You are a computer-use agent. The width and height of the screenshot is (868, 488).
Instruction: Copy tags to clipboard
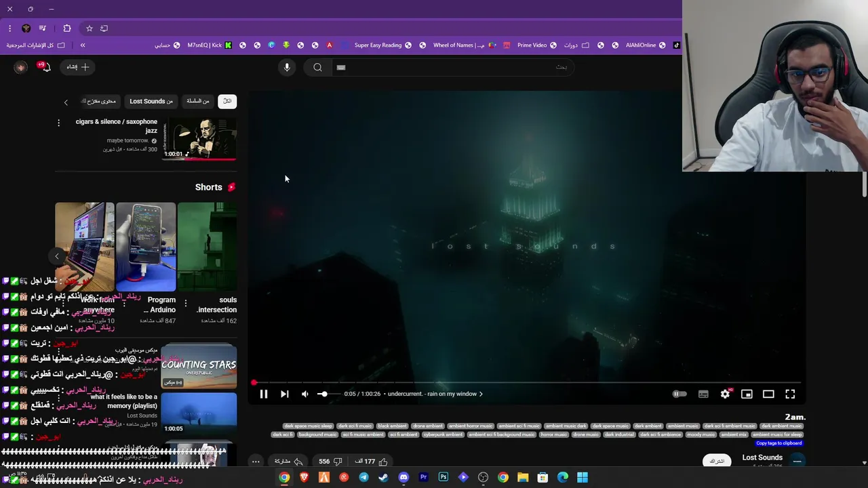tap(778, 443)
